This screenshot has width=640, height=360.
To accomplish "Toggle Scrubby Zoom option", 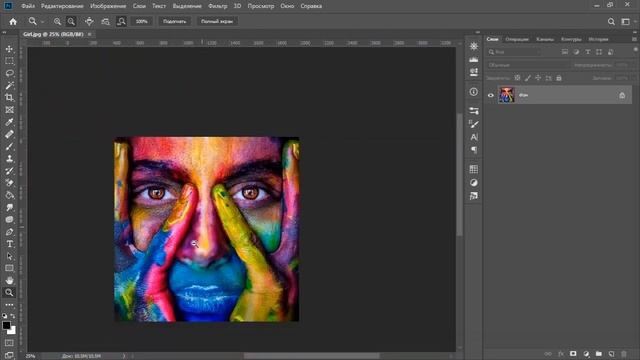I will 121,22.
